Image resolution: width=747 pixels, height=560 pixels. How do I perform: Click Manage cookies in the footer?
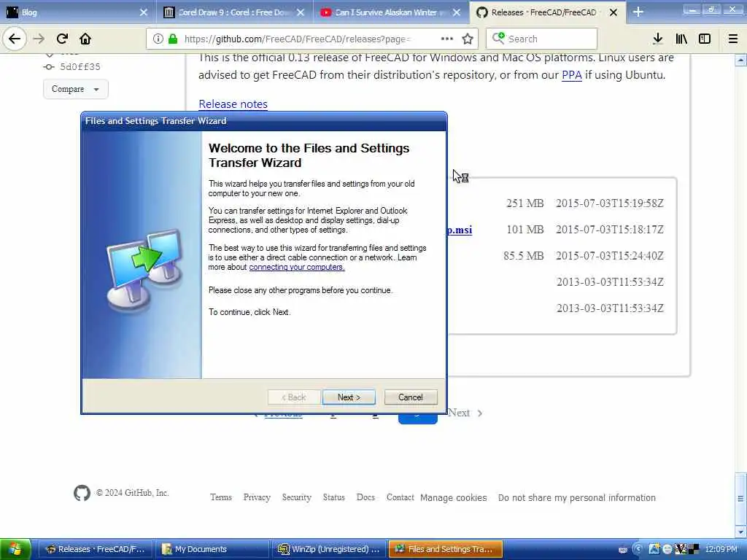454,497
